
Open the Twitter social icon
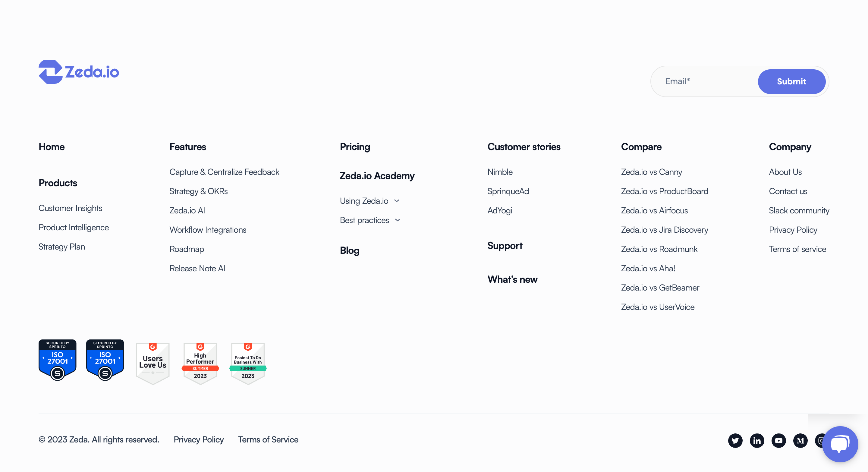pyautogui.click(x=735, y=440)
